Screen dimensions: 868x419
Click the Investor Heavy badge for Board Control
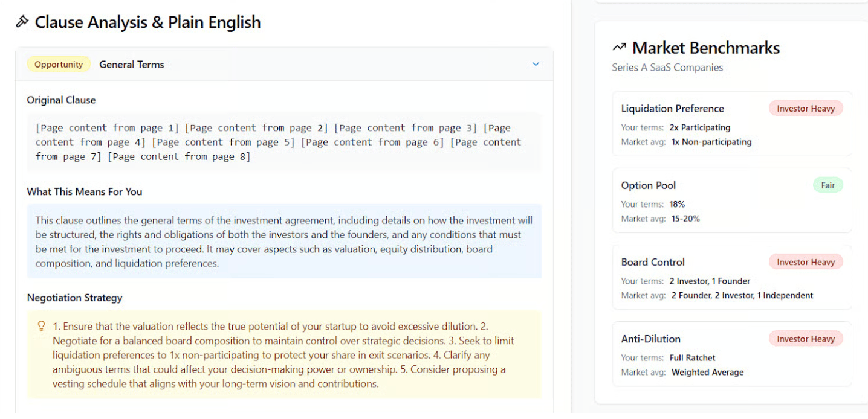coord(806,262)
